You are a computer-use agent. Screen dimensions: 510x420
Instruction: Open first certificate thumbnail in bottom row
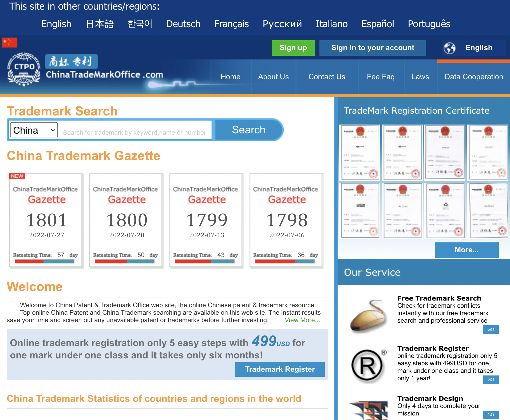[x=359, y=211]
